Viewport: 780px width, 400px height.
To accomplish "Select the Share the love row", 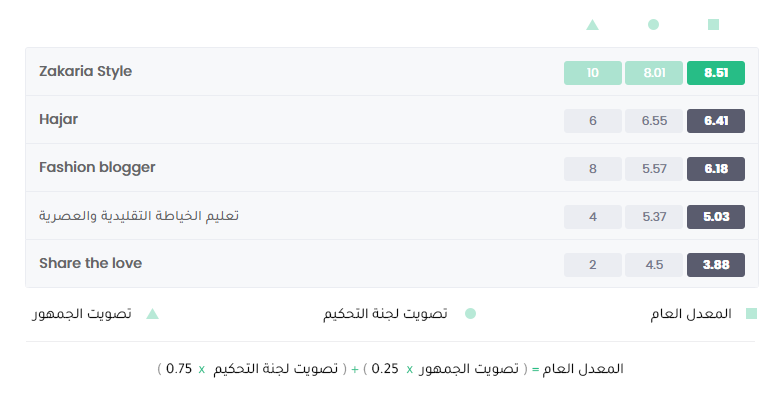I will [392, 264].
